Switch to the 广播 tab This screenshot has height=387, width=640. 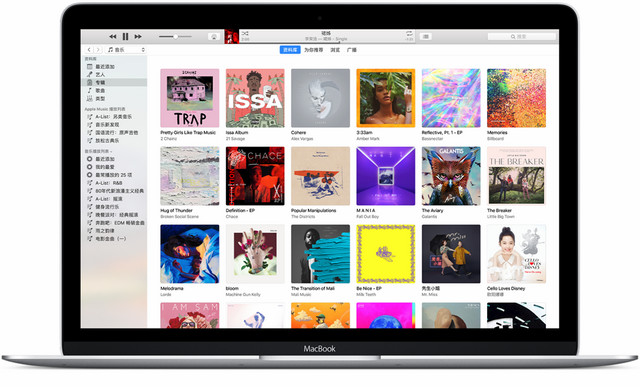pyautogui.click(x=351, y=50)
